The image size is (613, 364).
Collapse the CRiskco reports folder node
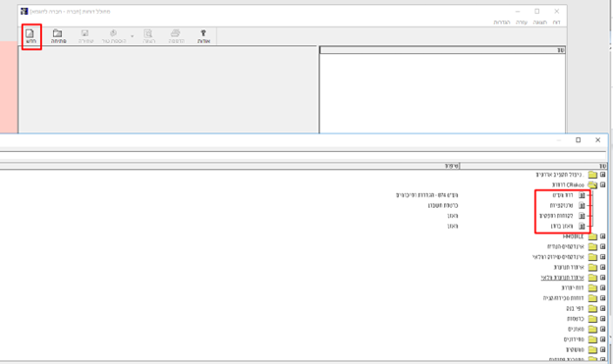click(x=603, y=184)
